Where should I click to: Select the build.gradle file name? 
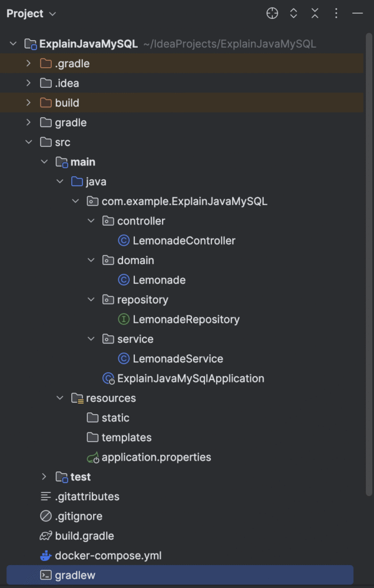point(84,536)
